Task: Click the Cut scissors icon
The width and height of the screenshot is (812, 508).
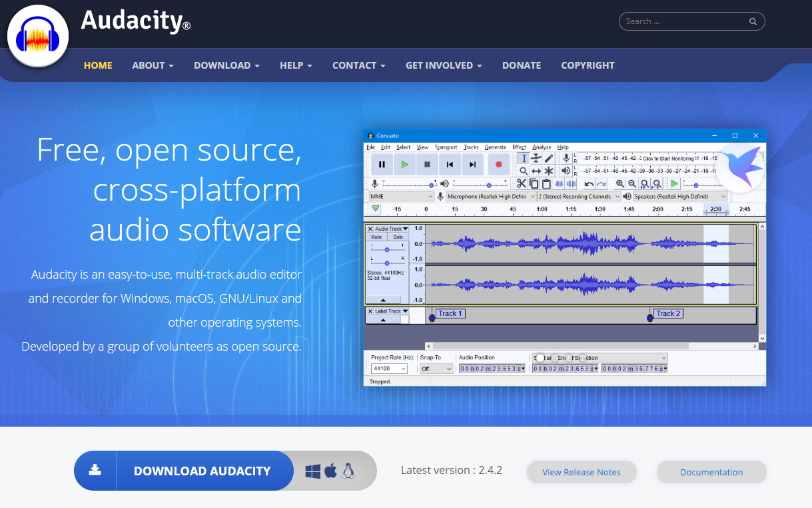Action: click(522, 183)
